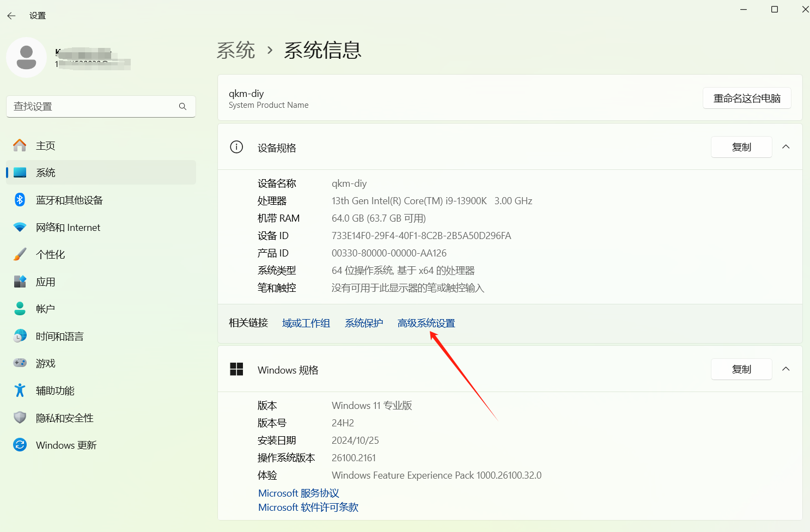
Task: Open the 系统保护 link
Action: [364, 323]
